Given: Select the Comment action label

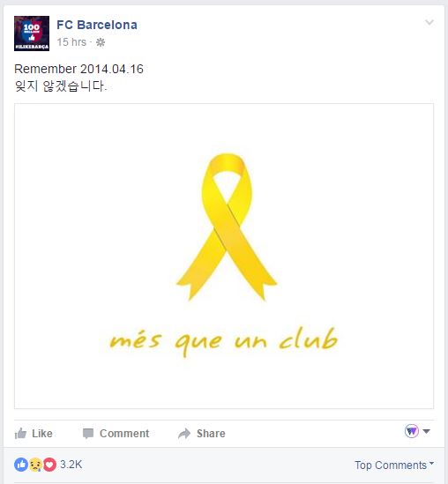Looking at the screenshot, I should pos(124,434).
